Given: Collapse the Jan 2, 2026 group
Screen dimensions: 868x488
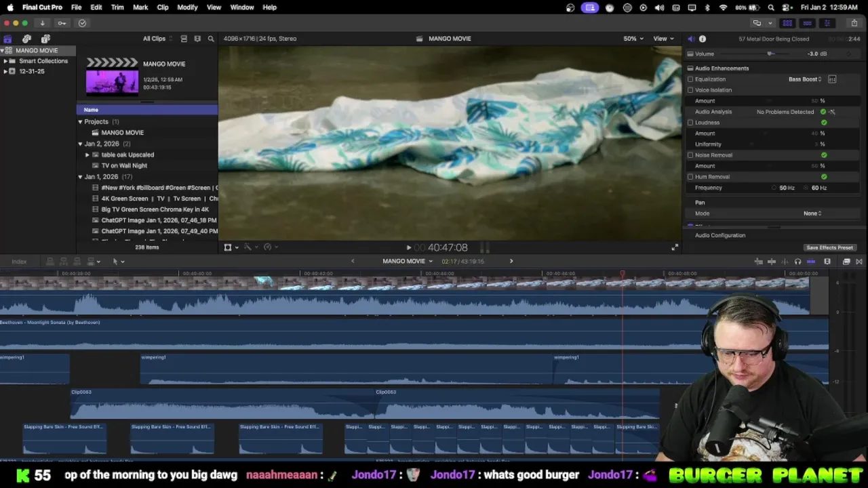Looking at the screenshot, I should [80, 144].
